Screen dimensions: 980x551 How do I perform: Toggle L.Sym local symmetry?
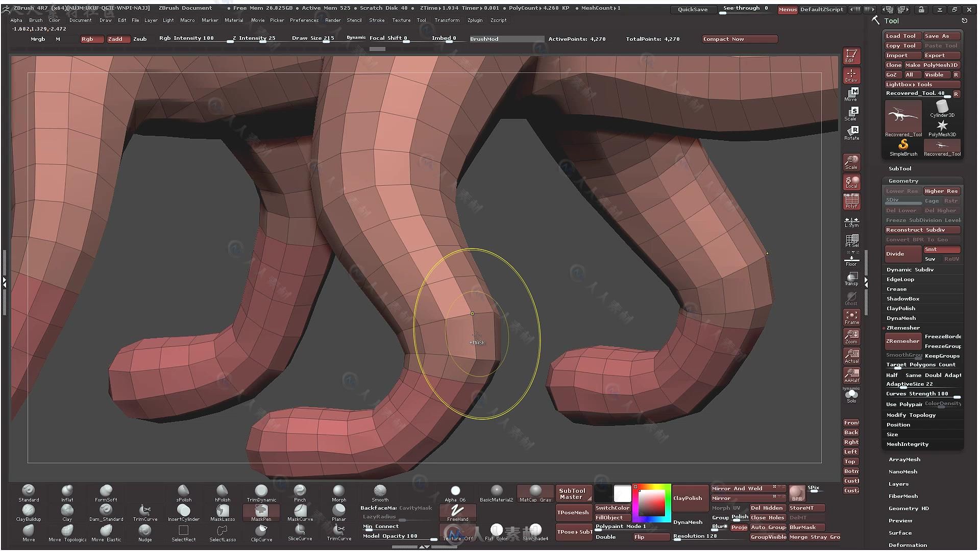pyautogui.click(x=851, y=221)
